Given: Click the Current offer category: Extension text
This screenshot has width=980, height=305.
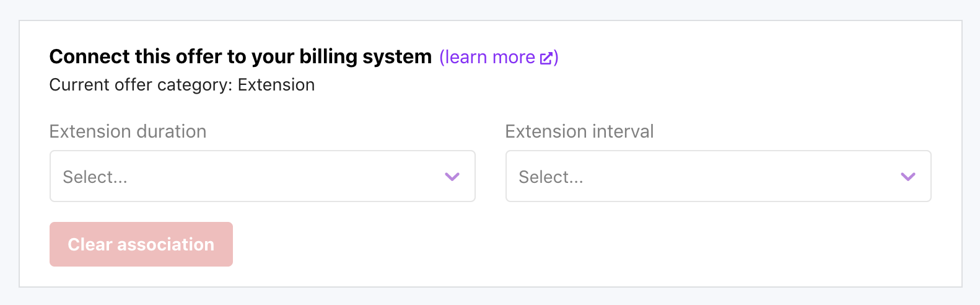Looking at the screenshot, I should (x=182, y=85).
